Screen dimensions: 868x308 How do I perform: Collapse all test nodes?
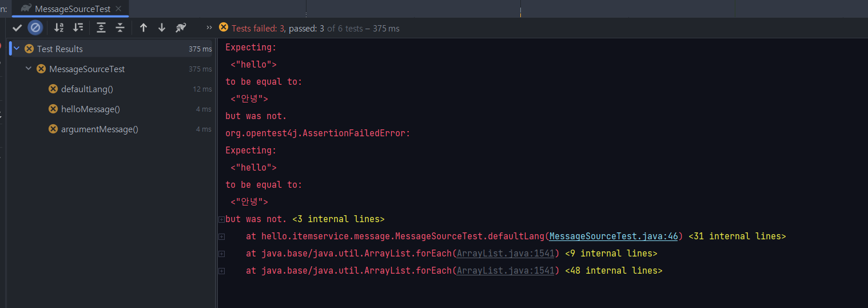click(120, 27)
